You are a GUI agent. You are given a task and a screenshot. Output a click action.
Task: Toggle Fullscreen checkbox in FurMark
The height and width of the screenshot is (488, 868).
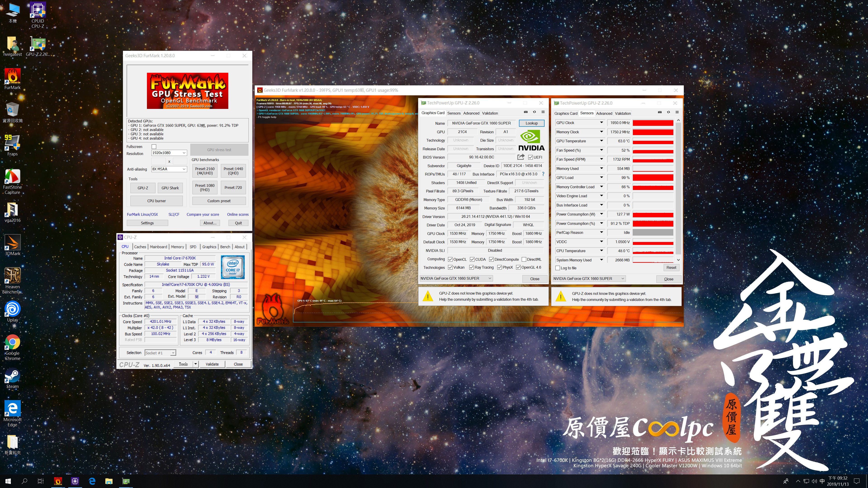pyautogui.click(x=154, y=146)
